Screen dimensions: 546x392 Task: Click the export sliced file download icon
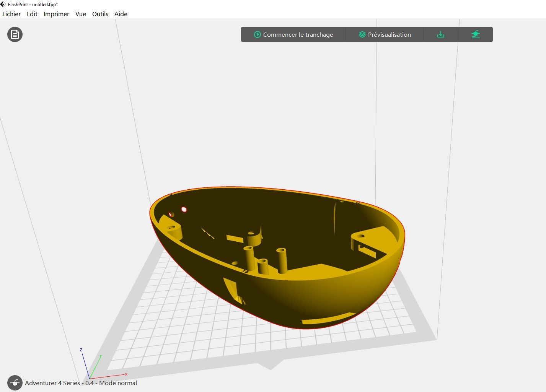(x=441, y=34)
